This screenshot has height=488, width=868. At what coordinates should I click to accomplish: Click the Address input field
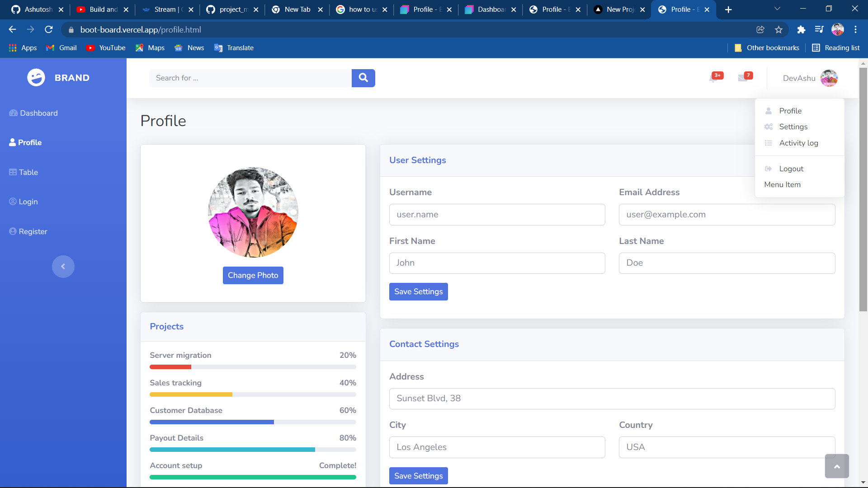click(x=612, y=399)
